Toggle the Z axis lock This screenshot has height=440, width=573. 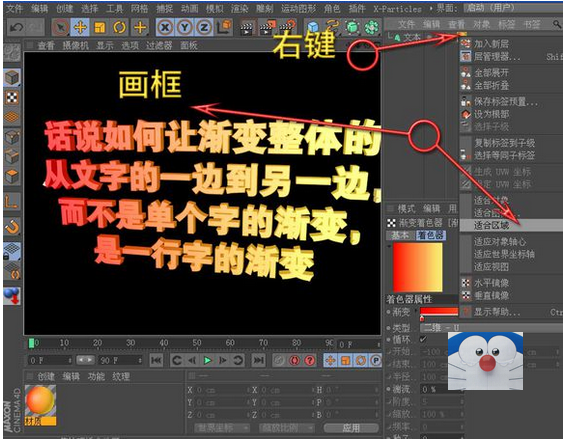[204, 27]
